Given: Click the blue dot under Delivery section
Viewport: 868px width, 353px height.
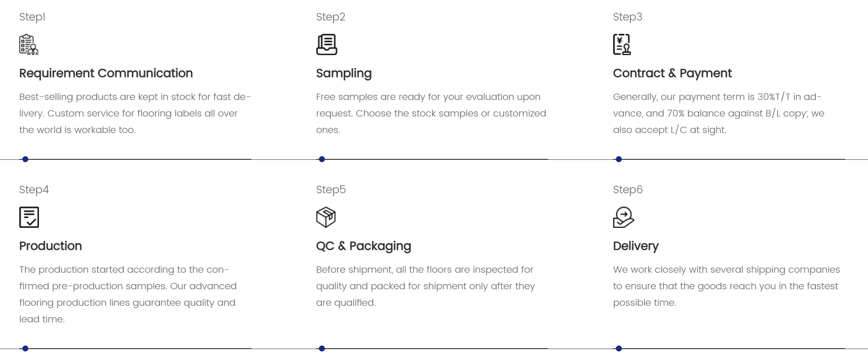Looking at the screenshot, I should tap(619, 348).
